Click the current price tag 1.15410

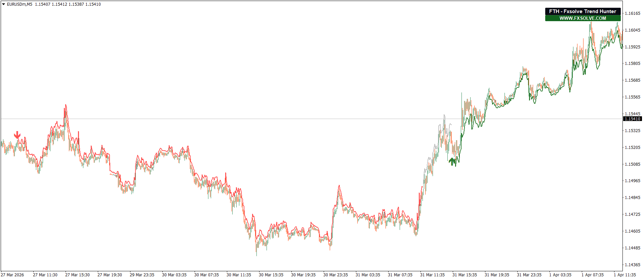point(632,119)
